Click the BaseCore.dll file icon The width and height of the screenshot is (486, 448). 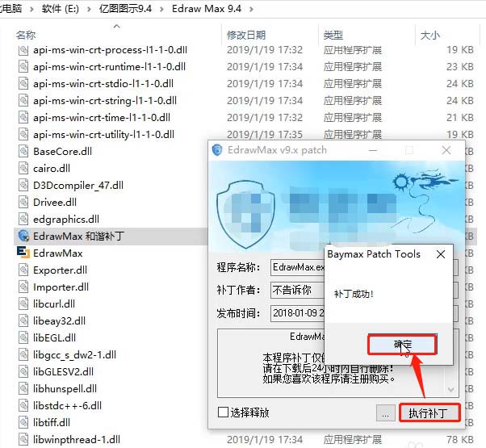coord(23,151)
